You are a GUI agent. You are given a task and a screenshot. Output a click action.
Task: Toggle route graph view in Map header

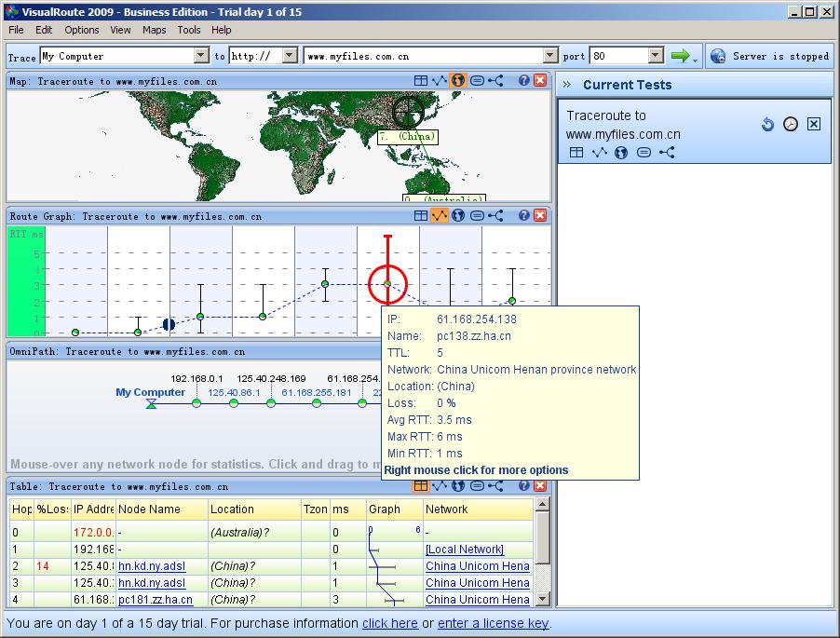click(440, 81)
